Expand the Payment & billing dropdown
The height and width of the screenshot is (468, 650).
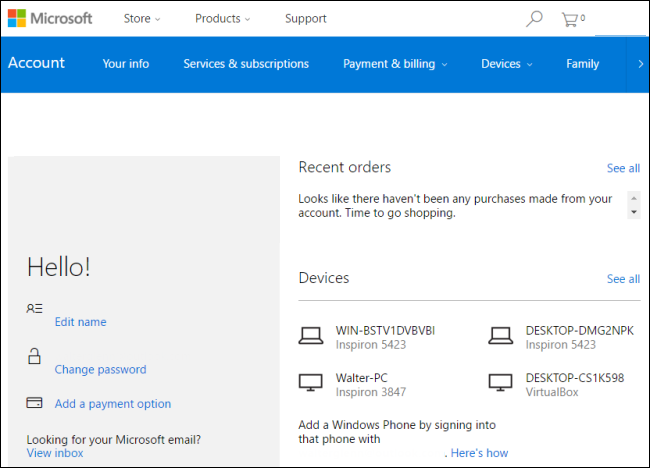[x=395, y=64]
